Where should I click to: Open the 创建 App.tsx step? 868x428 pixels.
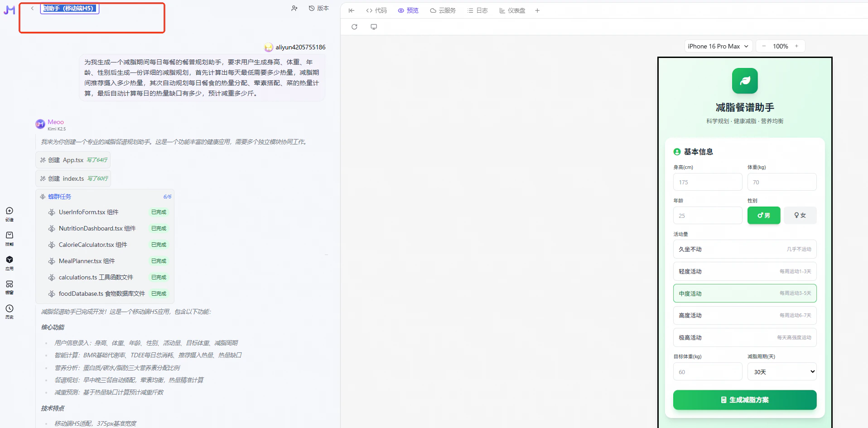click(73, 160)
